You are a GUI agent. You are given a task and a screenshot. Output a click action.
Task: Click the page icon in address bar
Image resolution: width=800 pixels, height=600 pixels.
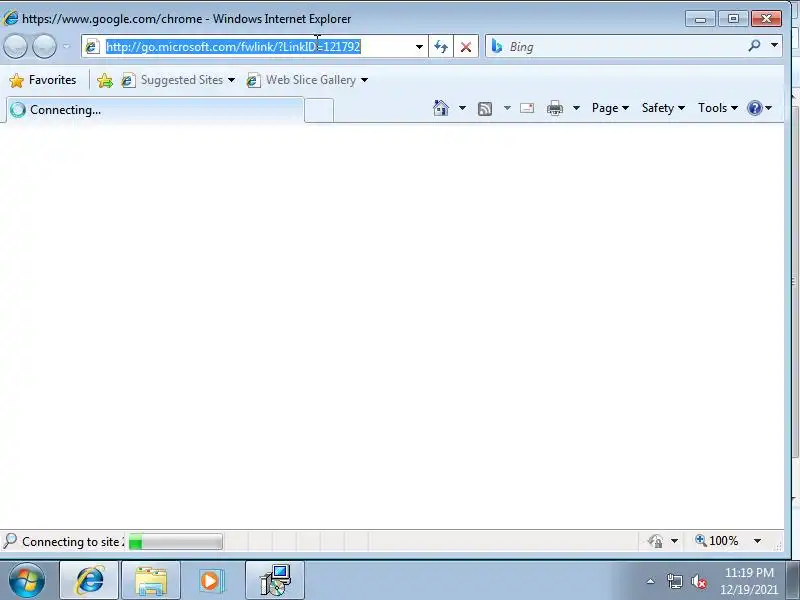coord(91,46)
